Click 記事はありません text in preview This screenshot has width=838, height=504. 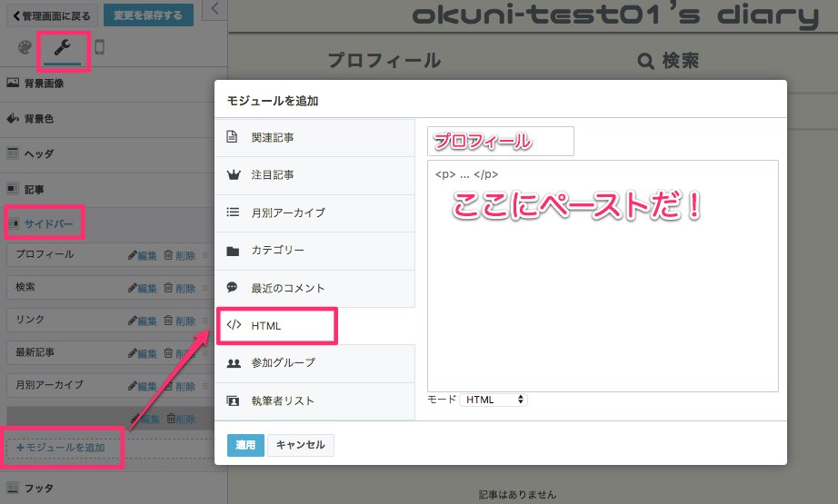pyautogui.click(x=517, y=495)
